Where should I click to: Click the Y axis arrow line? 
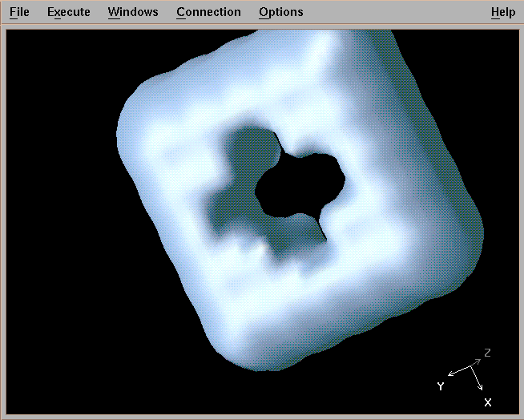(459, 373)
